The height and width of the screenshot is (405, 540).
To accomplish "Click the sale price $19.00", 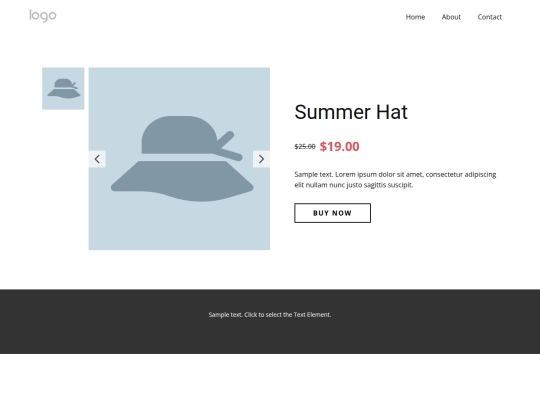I will (x=340, y=146).
